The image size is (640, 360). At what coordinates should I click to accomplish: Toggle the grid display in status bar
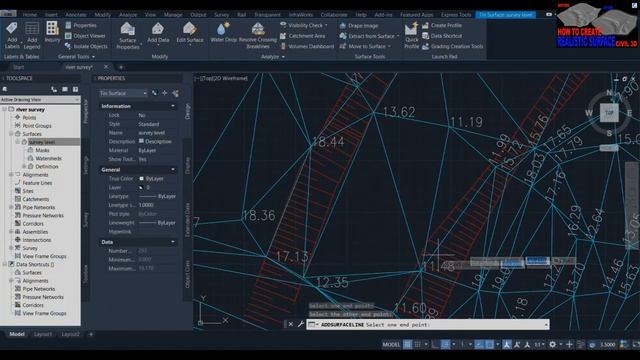tap(407, 345)
